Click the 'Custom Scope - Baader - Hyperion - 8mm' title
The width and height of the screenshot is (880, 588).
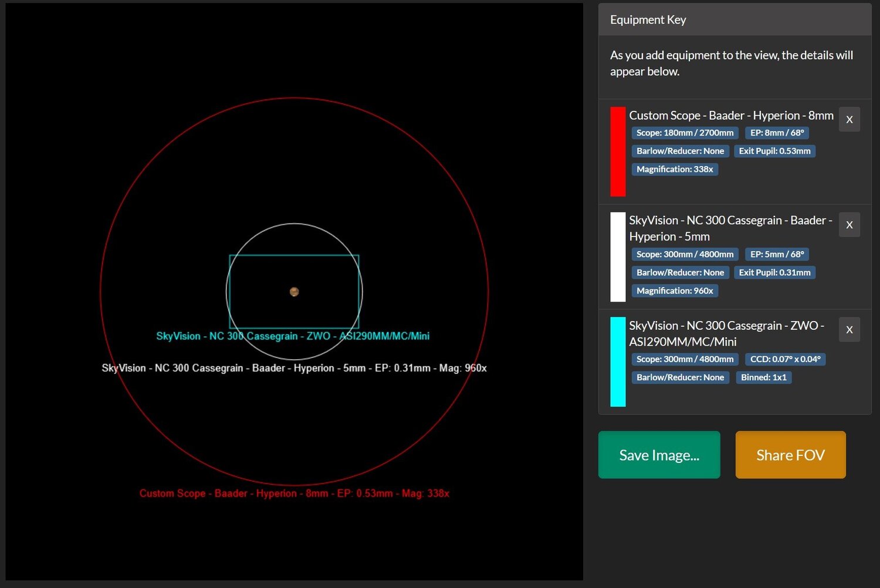pyautogui.click(x=731, y=116)
